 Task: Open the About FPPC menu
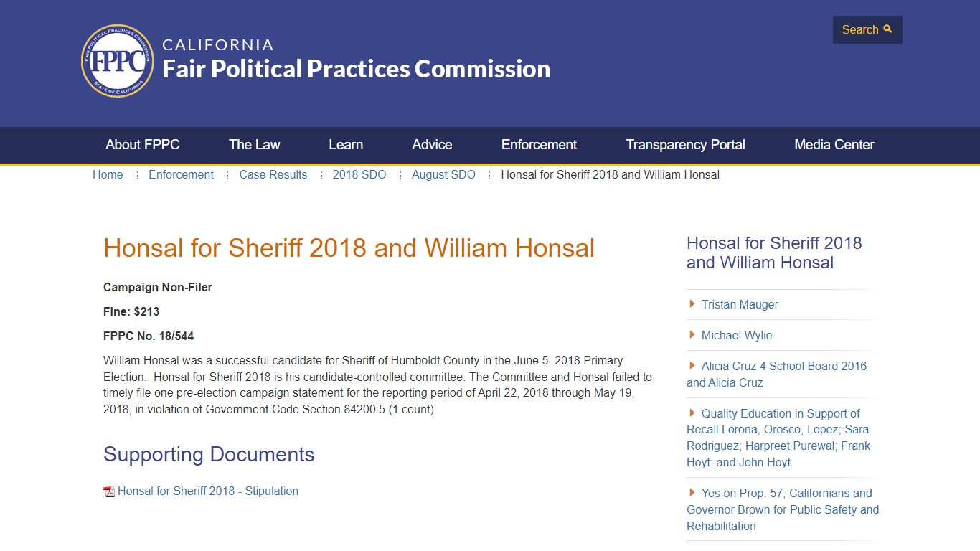[x=143, y=145]
